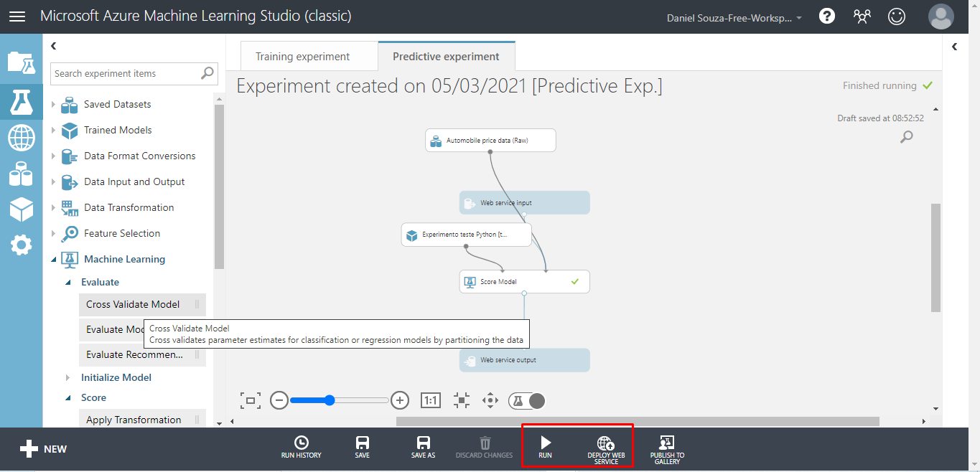Image resolution: width=980 pixels, height=472 pixels.
Task: Click the pan four-way arrows icon
Action: point(490,400)
